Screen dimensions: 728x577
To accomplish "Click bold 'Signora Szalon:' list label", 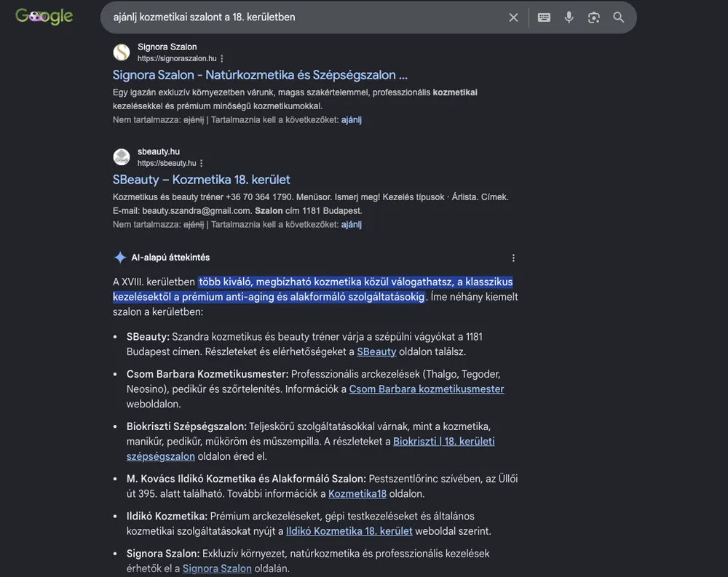I will [x=163, y=554].
